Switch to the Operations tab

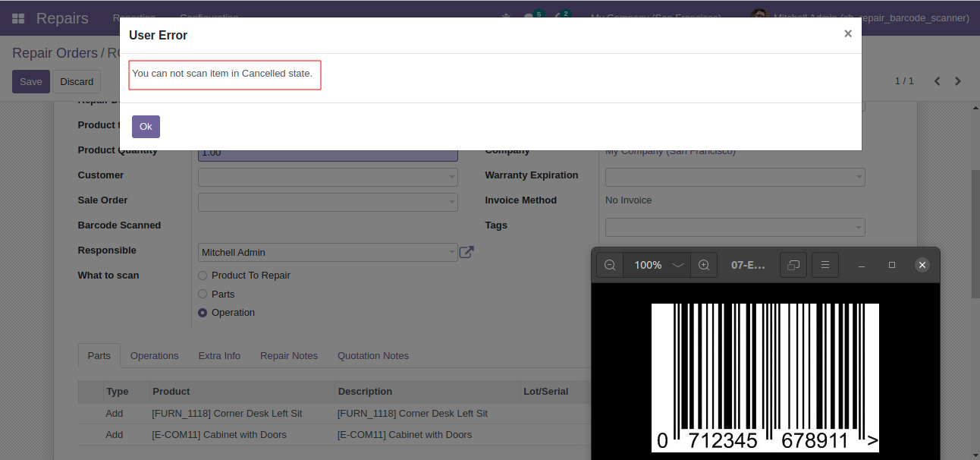(x=154, y=355)
